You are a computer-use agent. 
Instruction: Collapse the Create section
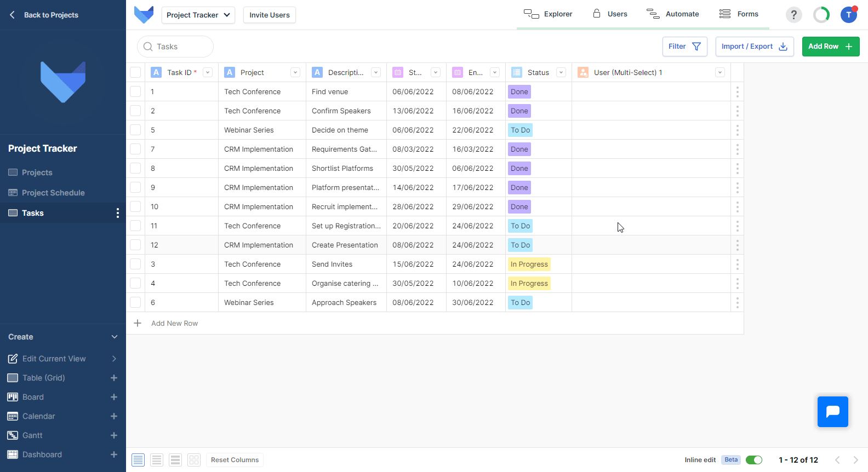tap(115, 337)
